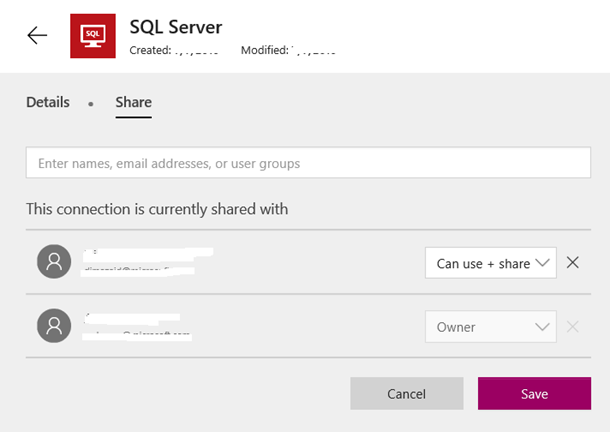Click the avatar icon of the first shared user

pos(54,262)
